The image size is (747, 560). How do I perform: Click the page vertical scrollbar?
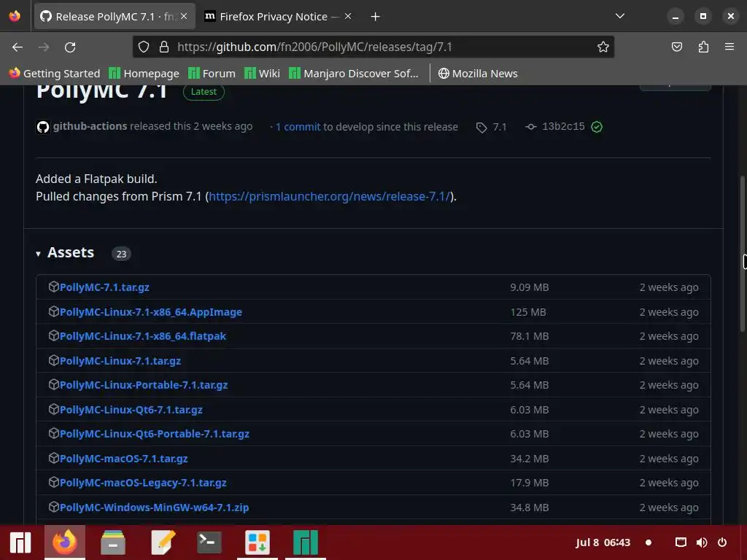[x=743, y=254]
